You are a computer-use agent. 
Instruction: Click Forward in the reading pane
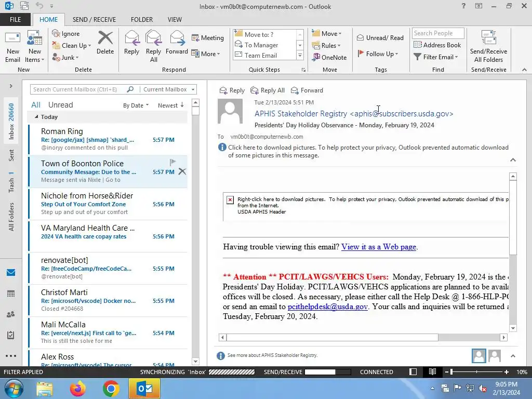tap(307, 90)
